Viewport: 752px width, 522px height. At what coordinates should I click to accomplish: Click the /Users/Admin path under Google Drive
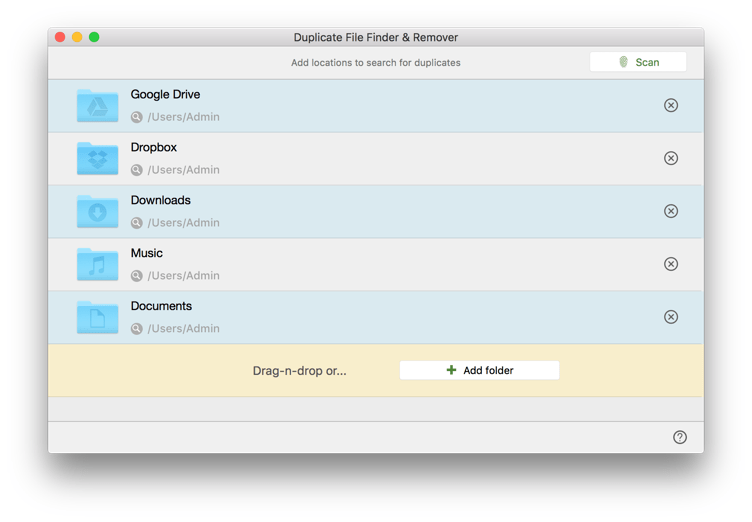[x=184, y=117]
